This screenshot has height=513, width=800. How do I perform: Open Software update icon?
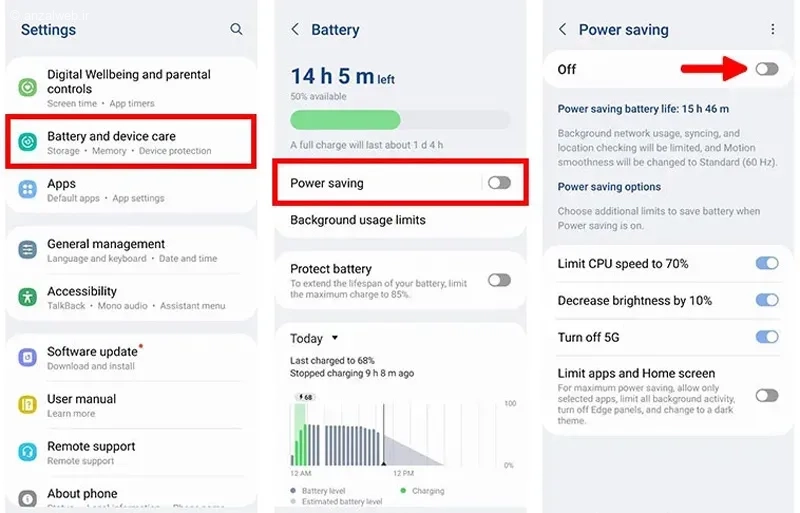tap(28, 357)
